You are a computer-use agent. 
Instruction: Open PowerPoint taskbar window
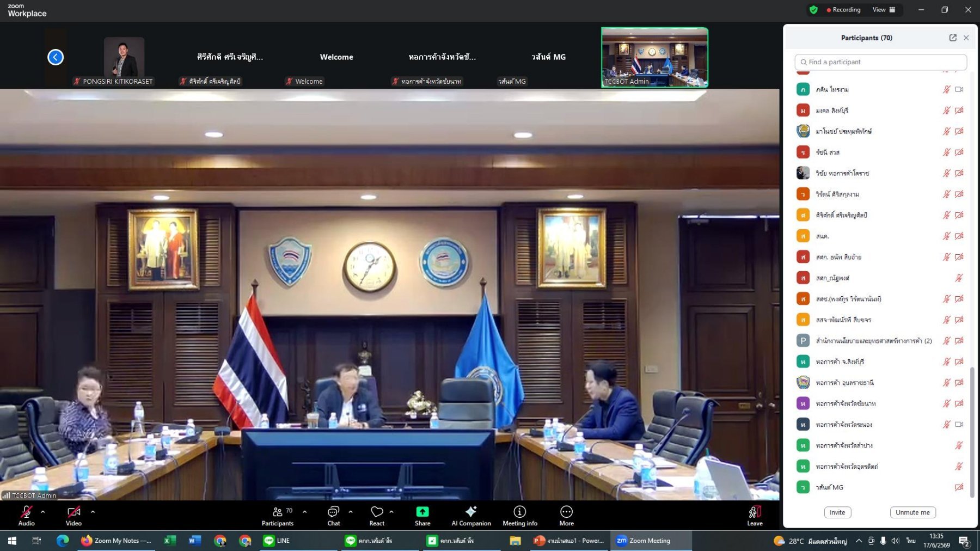click(x=569, y=541)
